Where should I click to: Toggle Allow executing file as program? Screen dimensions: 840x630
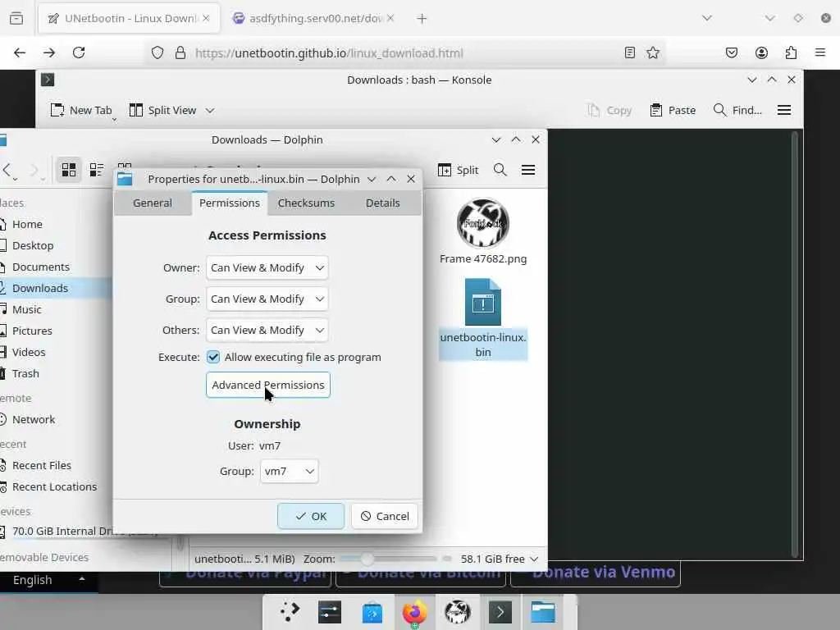tap(213, 358)
